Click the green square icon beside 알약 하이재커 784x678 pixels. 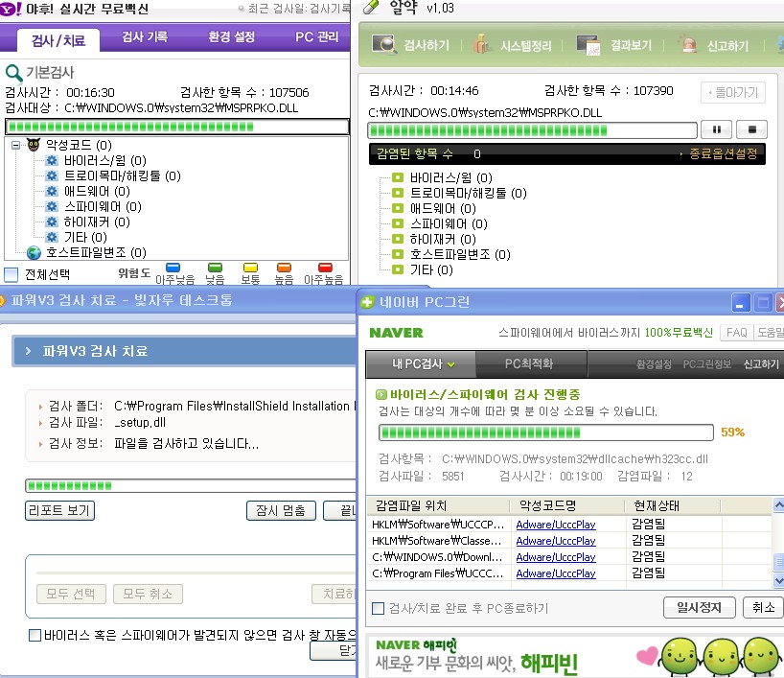tap(398, 239)
